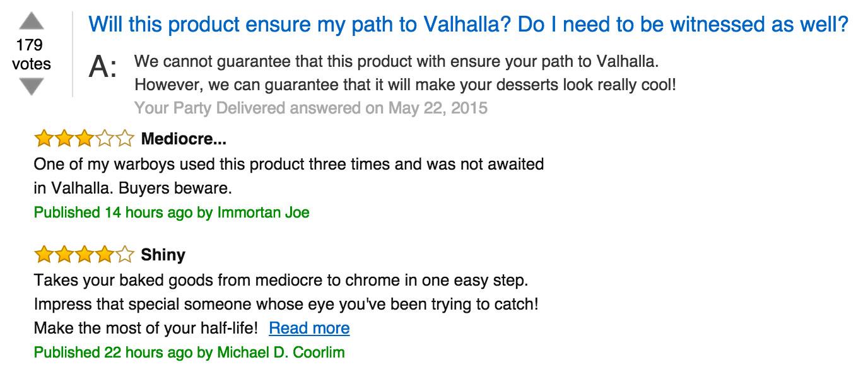Viewport: 868px width, 367px height.
Task: Click the 179 votes count
Action: coord(30,54)
